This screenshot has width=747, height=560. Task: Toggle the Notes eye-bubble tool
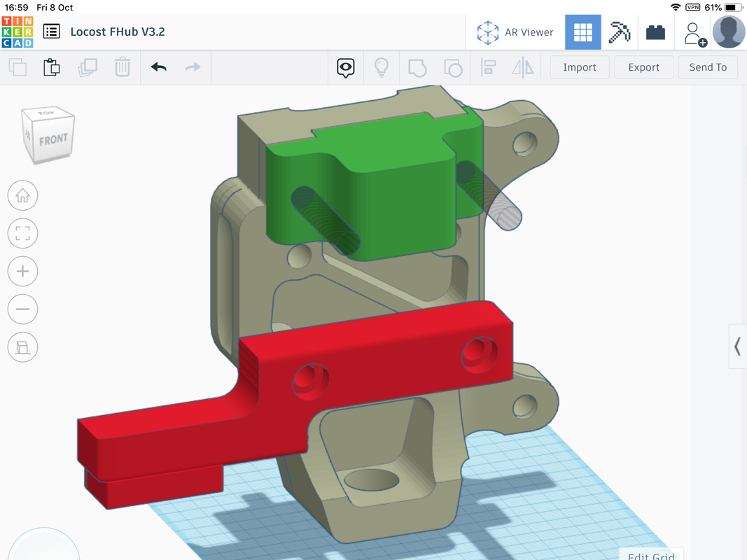coord(346,68)
